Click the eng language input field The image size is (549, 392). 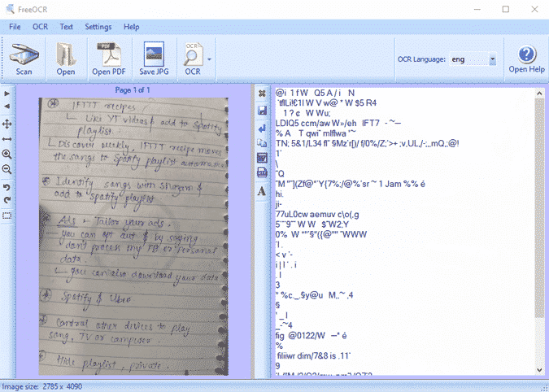coord(469,59)
